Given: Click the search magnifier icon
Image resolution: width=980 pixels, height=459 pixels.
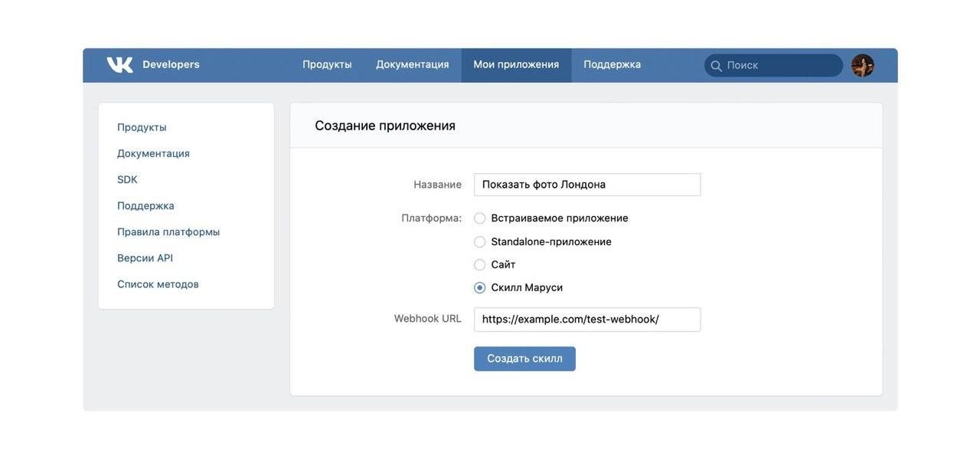Looking at the screenshot, I should [716, 66].
